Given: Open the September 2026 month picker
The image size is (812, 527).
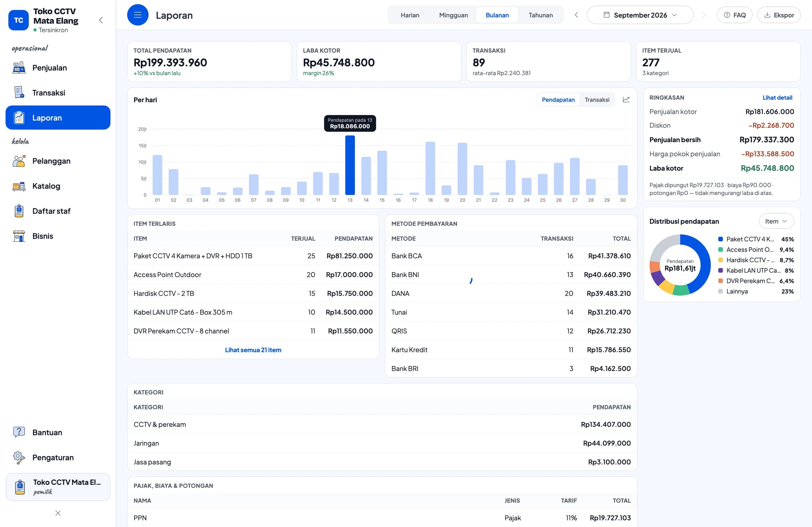Looking at the screenshot, I should click(640, 15).
